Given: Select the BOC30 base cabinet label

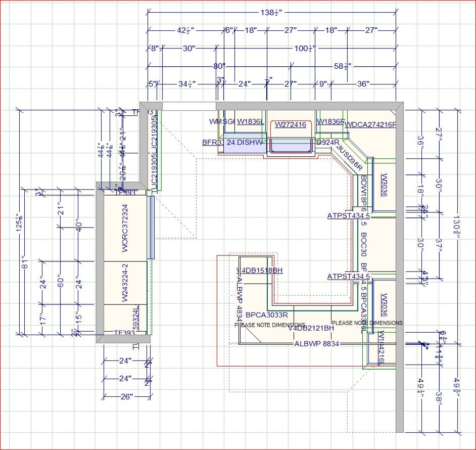Looking at the screenshot, I should (364, 244).
